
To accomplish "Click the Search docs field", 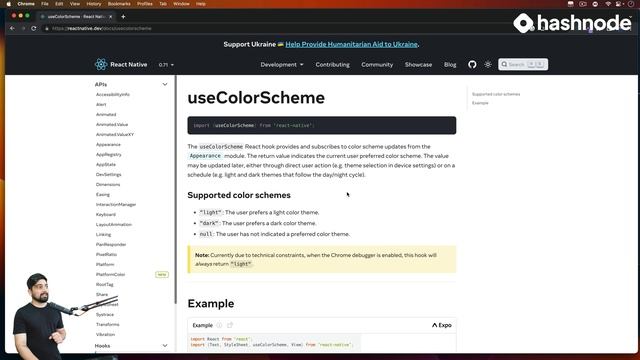I will click(x=523, y=64).
